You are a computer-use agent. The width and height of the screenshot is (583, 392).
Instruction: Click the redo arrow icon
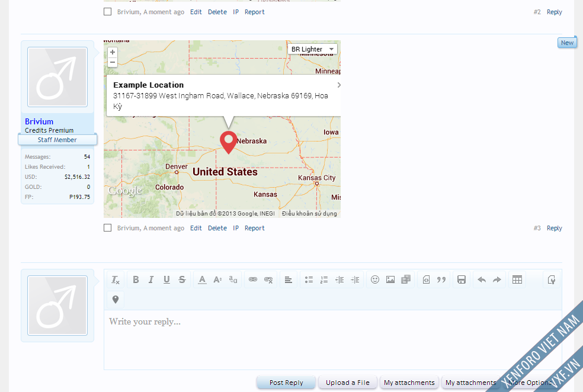pos(496,279)
